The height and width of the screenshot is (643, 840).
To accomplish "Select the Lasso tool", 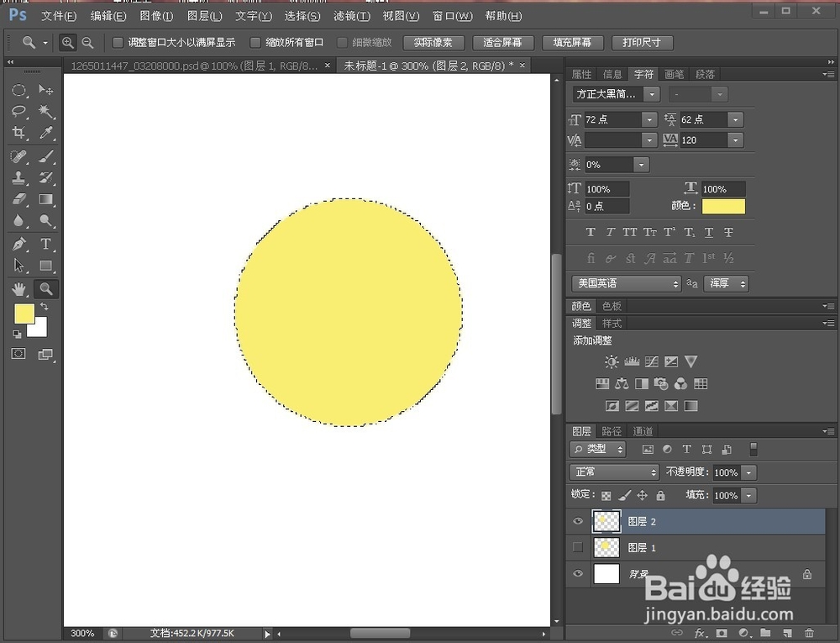I will click(19, 111).
